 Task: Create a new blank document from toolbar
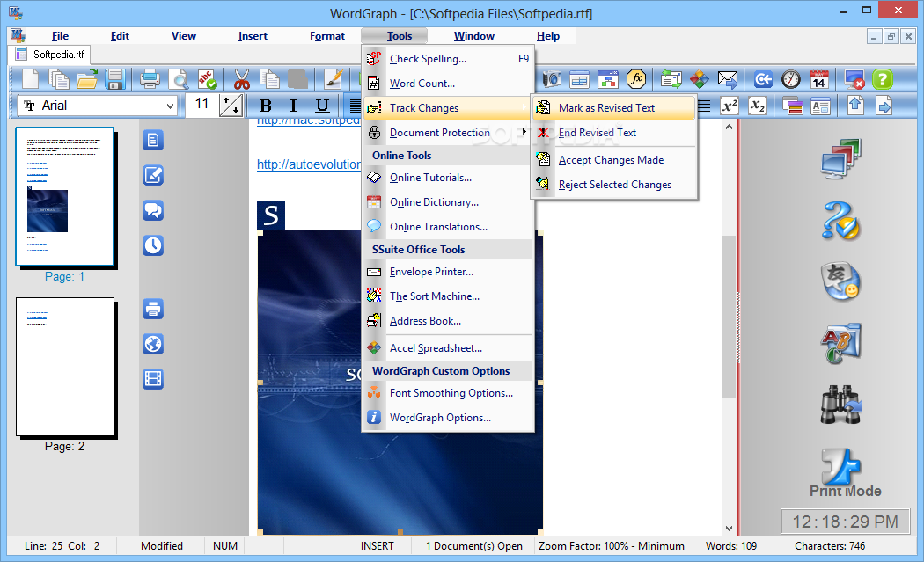(x=30, y=79)
